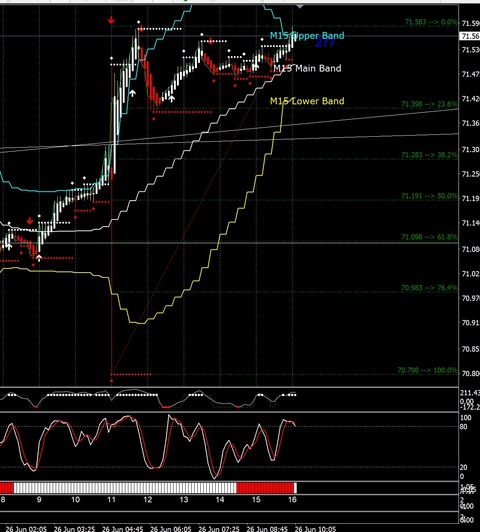Screen dimensions: 480x532
Task: Click 71.42 on the price axis
Action: 471,99
